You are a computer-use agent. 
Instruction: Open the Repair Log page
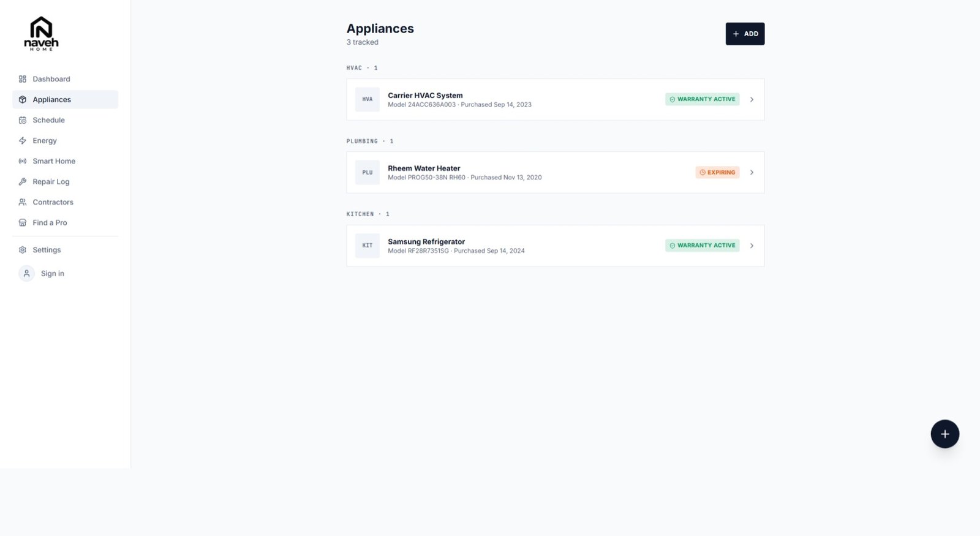click(65, 181)
